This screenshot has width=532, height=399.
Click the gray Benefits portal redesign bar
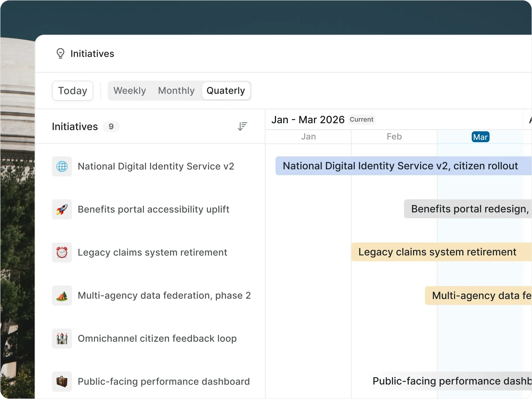click(x=468, y=209)
